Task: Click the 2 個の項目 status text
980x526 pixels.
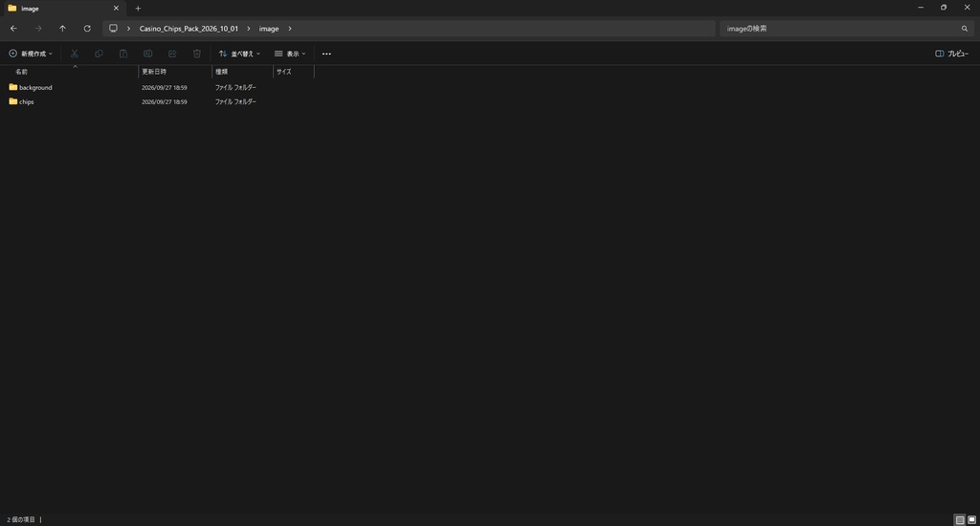Action: coord(21,519)
